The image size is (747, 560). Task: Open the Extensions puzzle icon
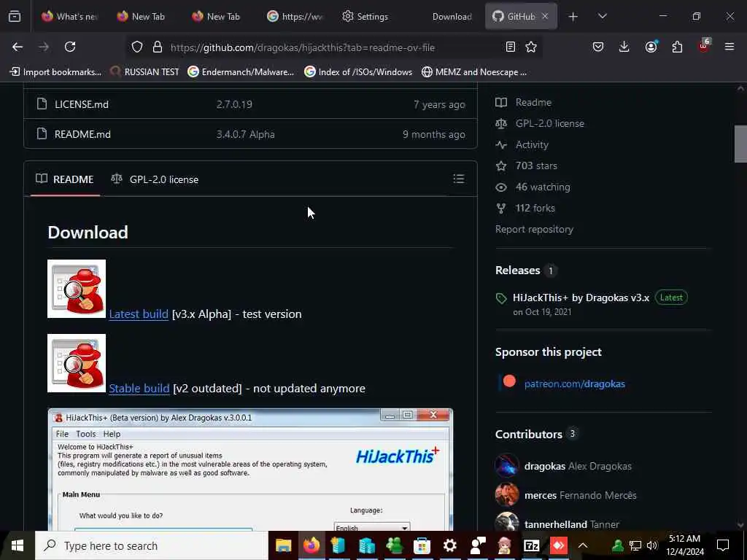(677, 47)
